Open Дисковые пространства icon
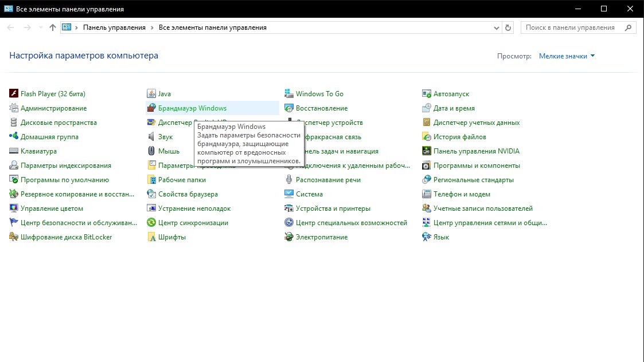 click(14, 123)
